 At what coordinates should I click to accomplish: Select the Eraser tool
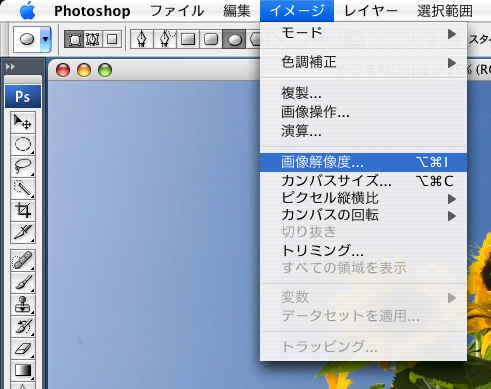coord(23,348)
